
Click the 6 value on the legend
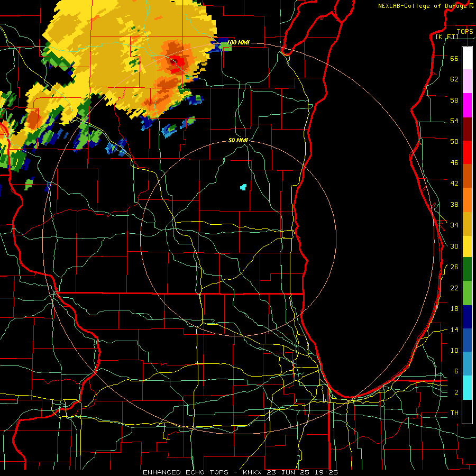tap(456, 371)
